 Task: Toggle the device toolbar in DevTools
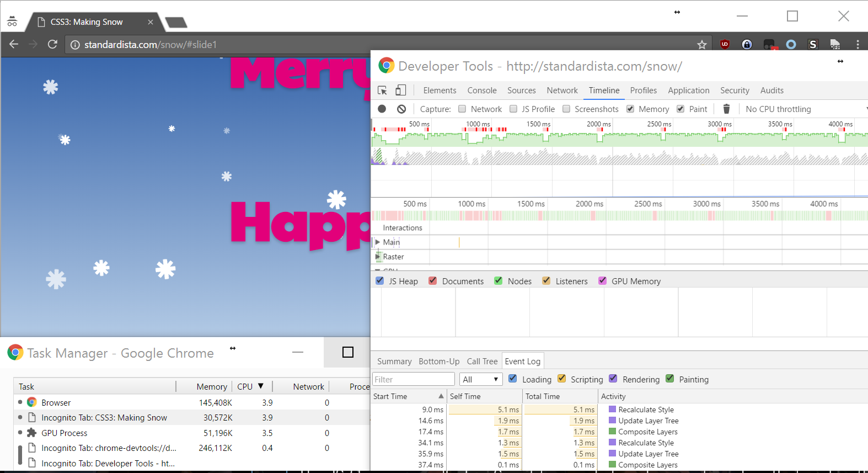[401, 90]
